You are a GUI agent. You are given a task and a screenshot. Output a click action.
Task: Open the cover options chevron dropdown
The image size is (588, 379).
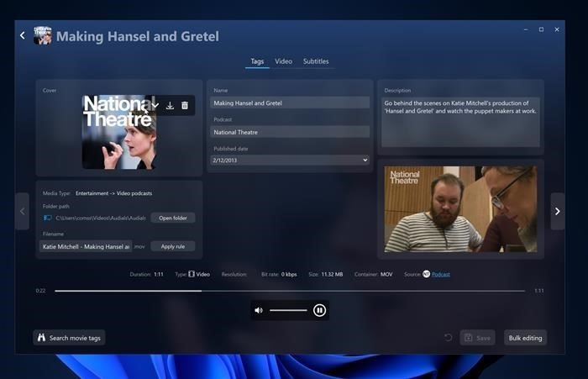(155, 105)
